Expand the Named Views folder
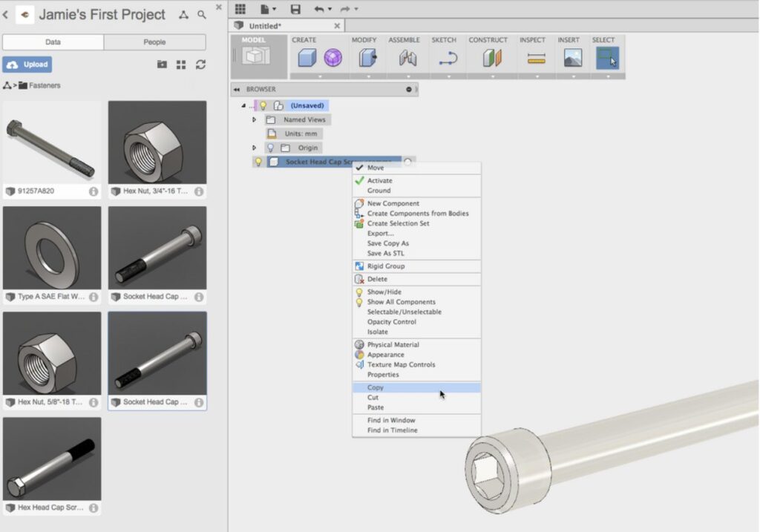 [255, 119]
